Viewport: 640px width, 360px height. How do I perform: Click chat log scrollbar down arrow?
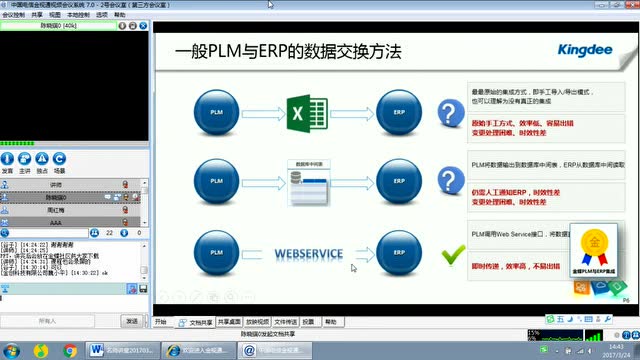tap(144, 278)
